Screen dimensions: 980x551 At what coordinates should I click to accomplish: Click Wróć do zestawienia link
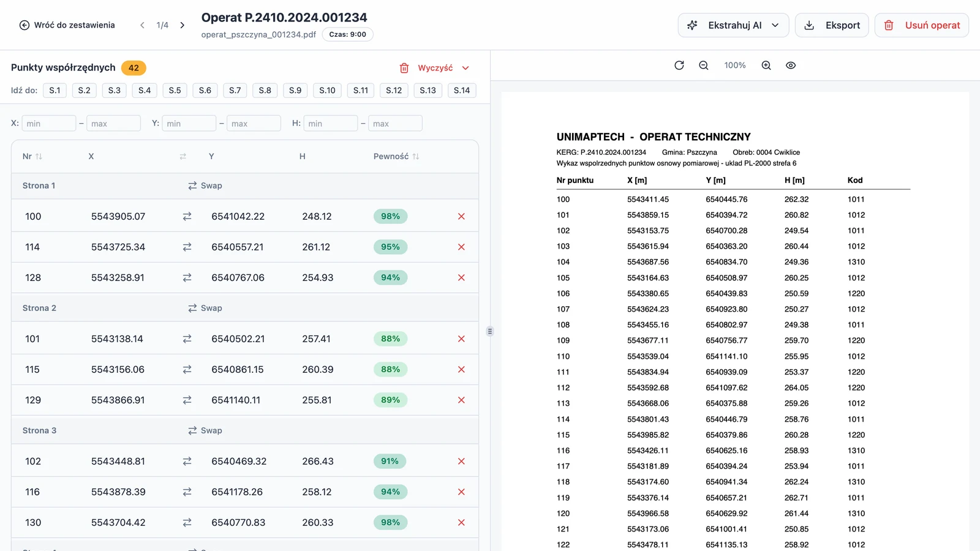[67, 25]
